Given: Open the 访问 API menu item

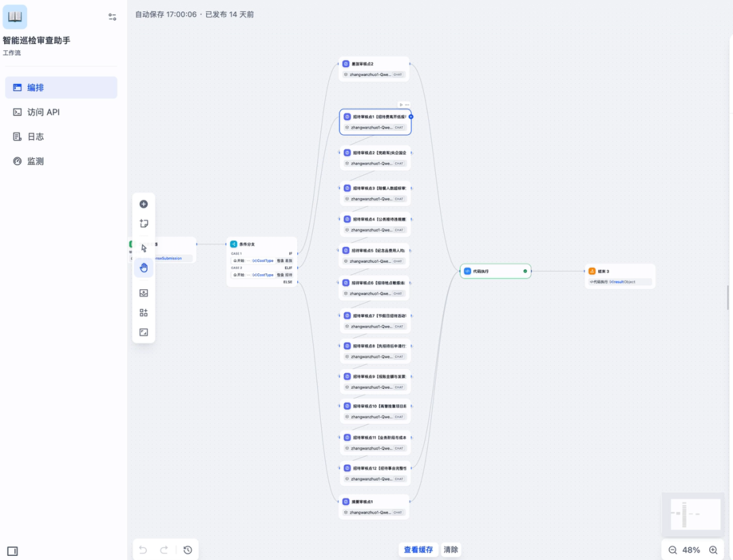Looking at the screenshot, I should pyautogui.click(x=43, y=112).
